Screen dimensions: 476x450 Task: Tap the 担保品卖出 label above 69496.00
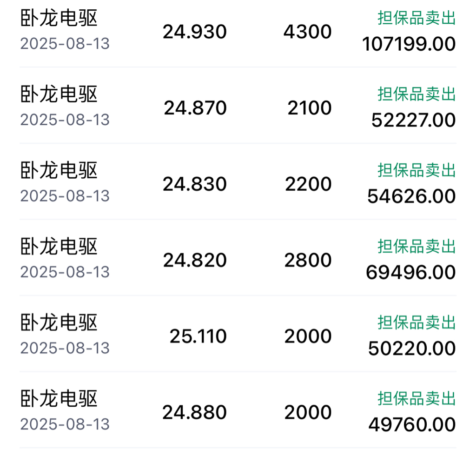pyautogui.click(x=416, y=246)
